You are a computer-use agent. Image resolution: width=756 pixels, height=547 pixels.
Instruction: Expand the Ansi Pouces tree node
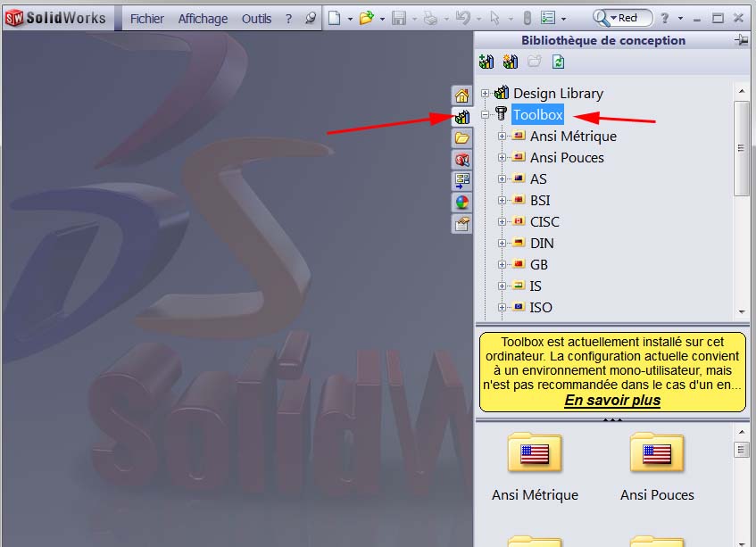502,158
